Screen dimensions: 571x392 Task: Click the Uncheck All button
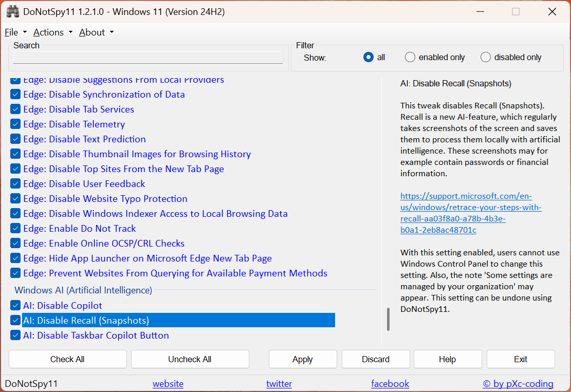point(190,359)
